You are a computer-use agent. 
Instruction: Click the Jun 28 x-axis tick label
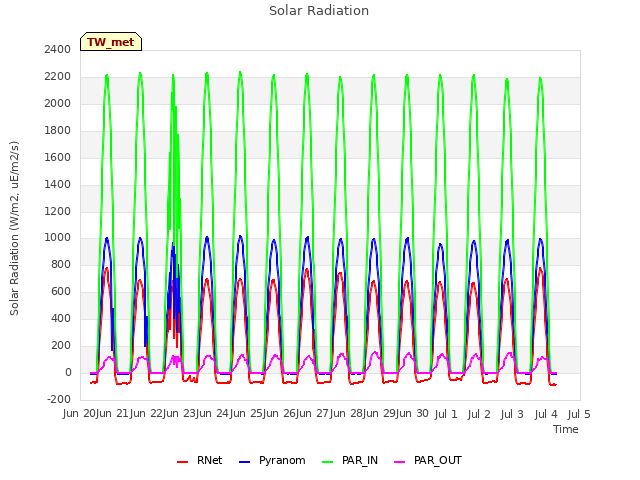coord(347,413)
